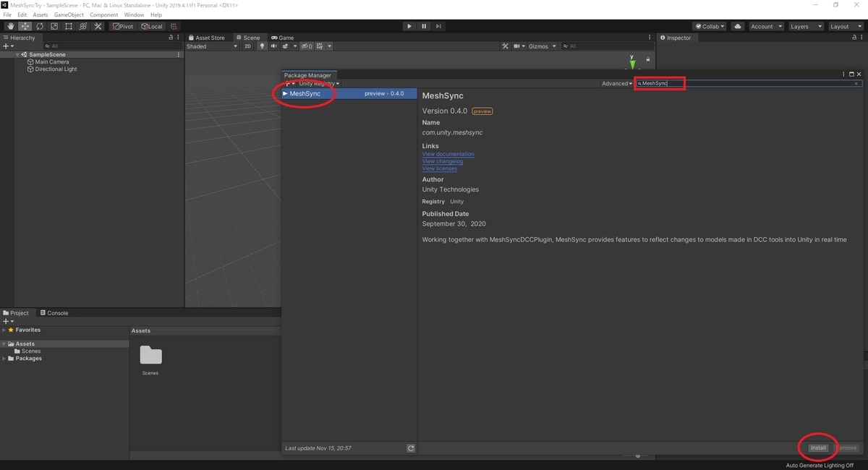
Task: Toggle 2D view mode
Action: pyautogui.click(x=247, y=46)
